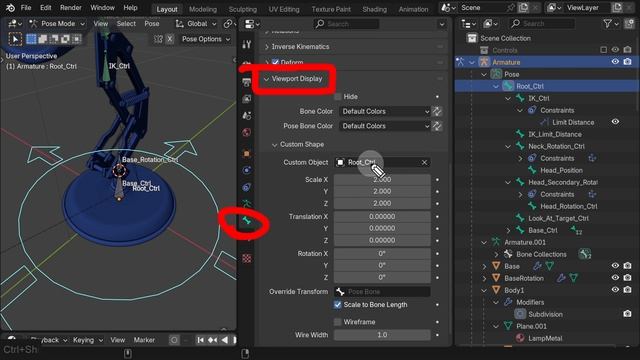Choose the Intersect selection mode icon
This screenshot has height=360, width=640.
click(x=77, y=39)
